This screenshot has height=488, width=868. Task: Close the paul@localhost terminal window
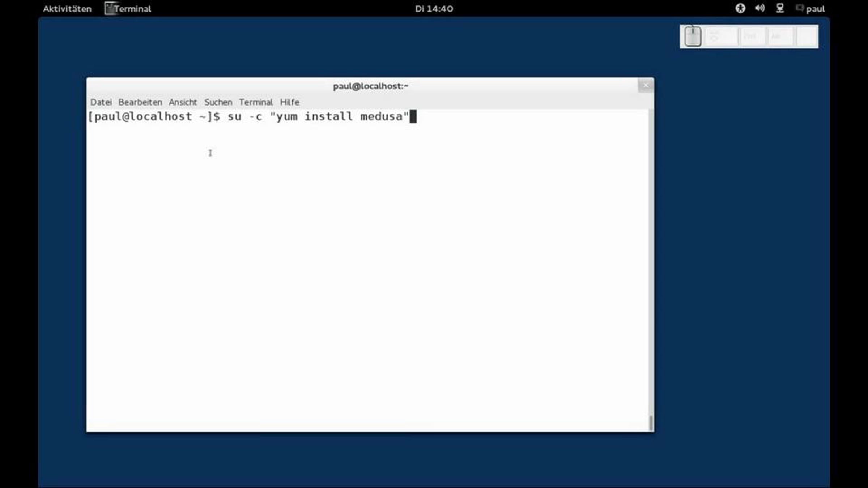click(x=645, y=86)
